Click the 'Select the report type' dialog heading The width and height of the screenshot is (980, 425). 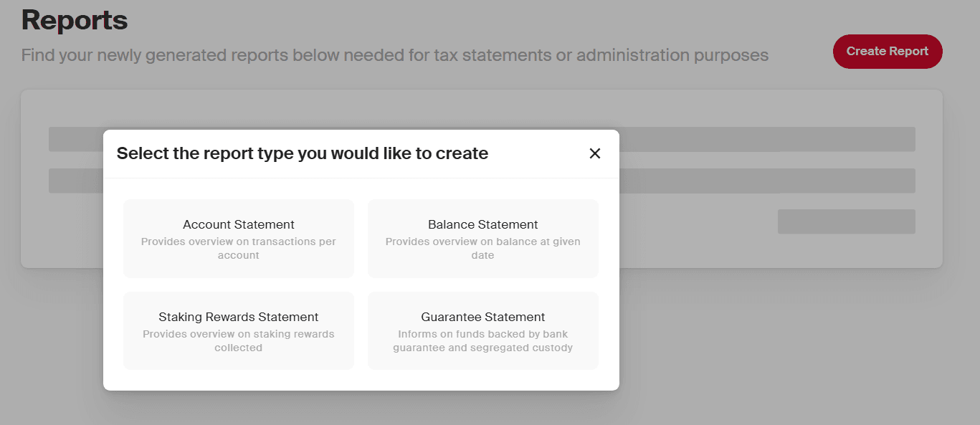point(302,153)
